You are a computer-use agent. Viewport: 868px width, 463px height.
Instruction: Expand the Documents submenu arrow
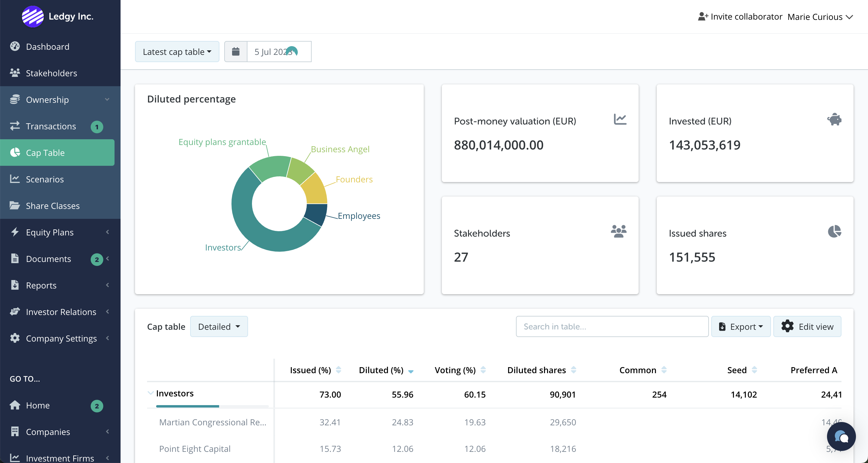coord(108,258)
